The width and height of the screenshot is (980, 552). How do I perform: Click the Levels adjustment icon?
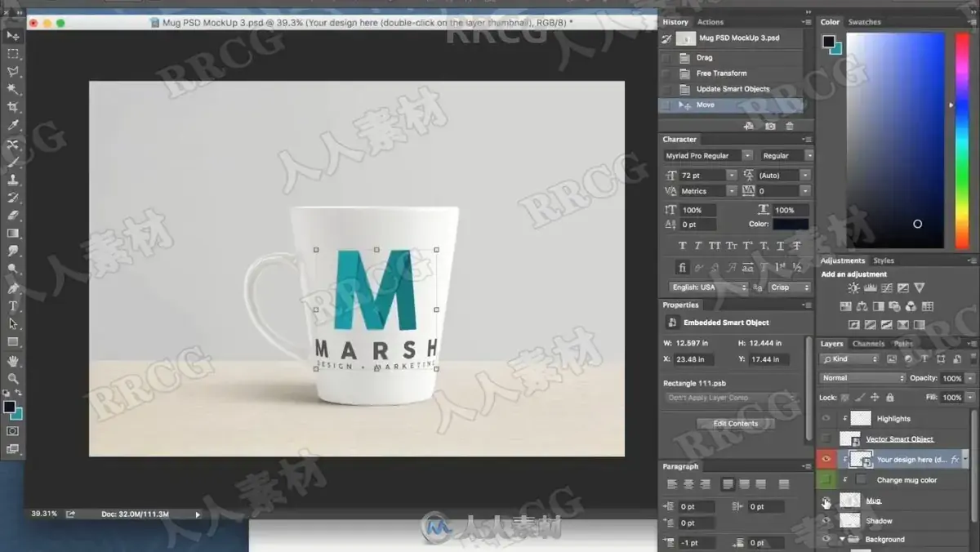pos(871,288)
